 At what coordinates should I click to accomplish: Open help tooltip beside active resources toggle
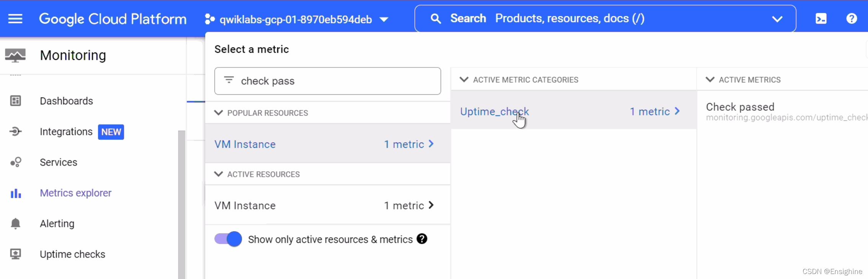pyautogui.click(x=422, y=239)
